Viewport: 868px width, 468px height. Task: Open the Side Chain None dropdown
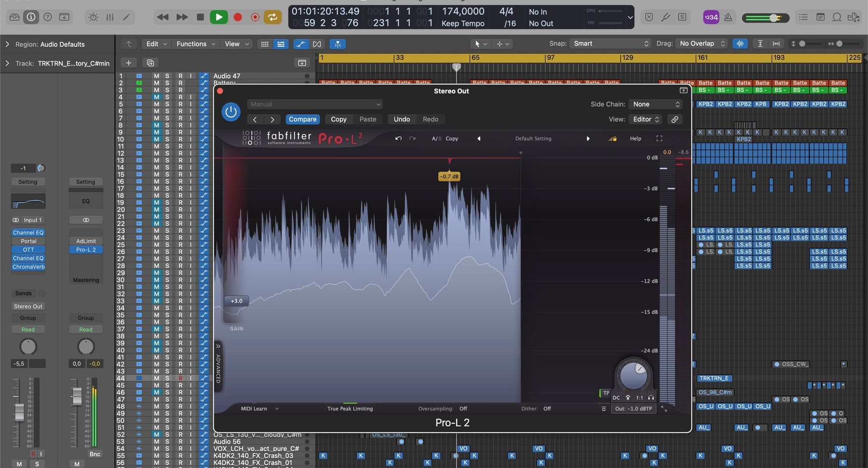(x=656, y=104)
